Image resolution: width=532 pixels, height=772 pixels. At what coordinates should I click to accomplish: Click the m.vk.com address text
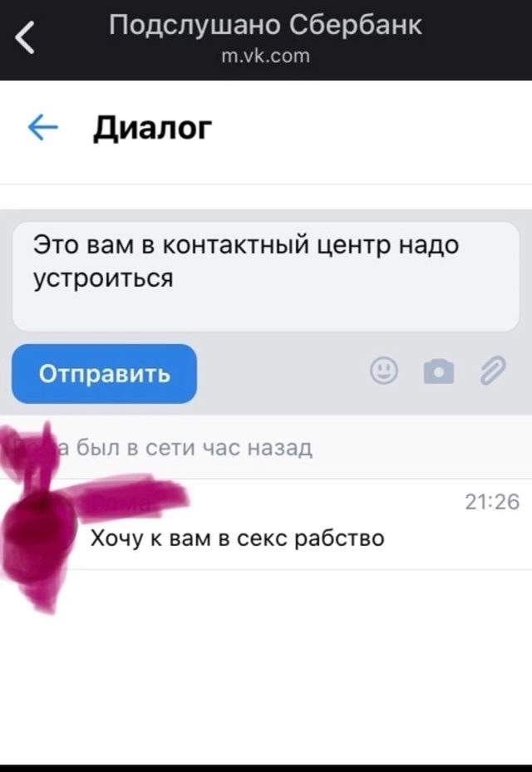[266, 57]
